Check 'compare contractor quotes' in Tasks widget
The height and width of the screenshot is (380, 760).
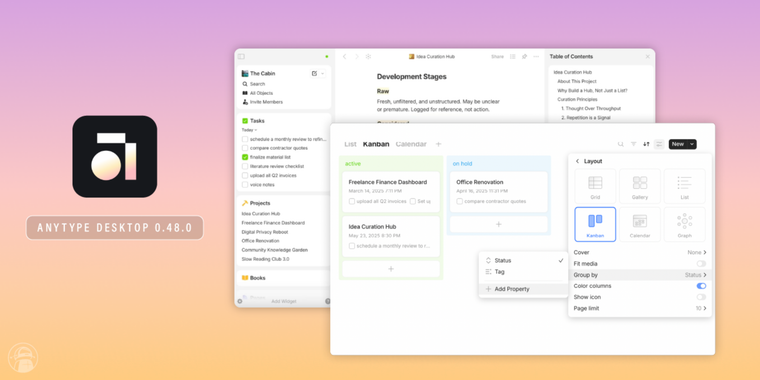click(x=245, y=148)
